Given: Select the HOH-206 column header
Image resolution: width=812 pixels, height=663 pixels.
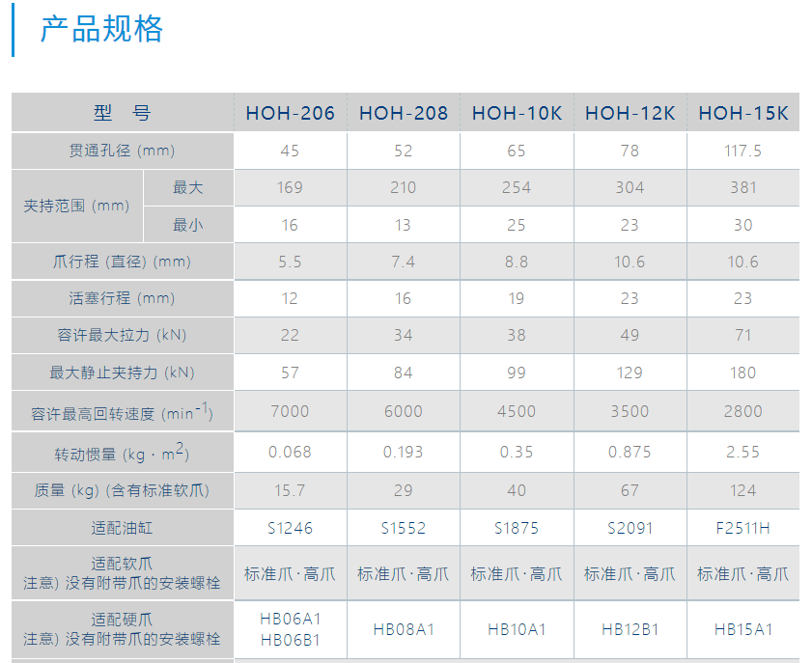Looking at the screenshot, I should point(290,114).
